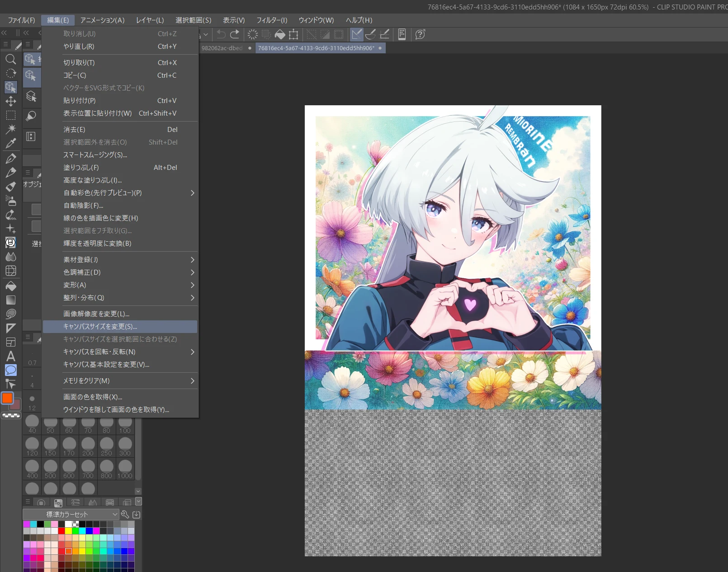Choose キャンバスサイズを変更(S)... menu item

pyautogui.click(x=120, y=327)
